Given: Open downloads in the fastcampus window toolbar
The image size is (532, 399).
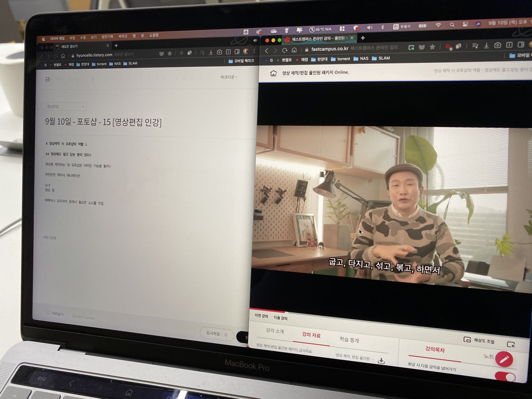Looking at the screenshot, I should pyautogui.click(x=486, y=46).
